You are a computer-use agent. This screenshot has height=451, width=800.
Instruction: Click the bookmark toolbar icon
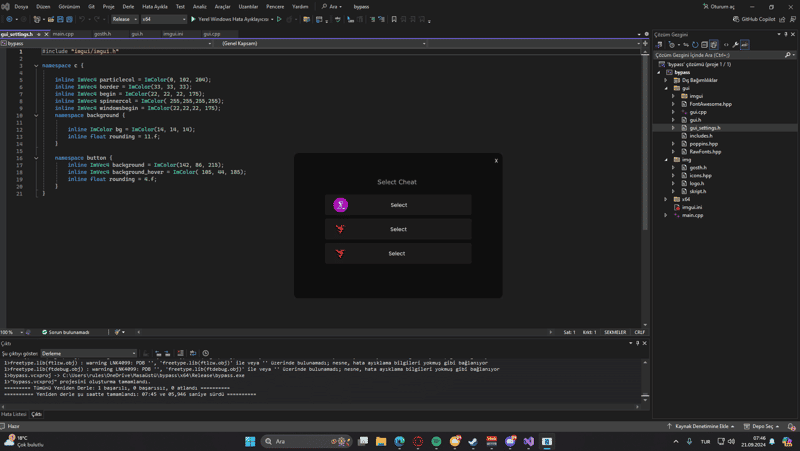pyautogui.click(x=394, y=19)
